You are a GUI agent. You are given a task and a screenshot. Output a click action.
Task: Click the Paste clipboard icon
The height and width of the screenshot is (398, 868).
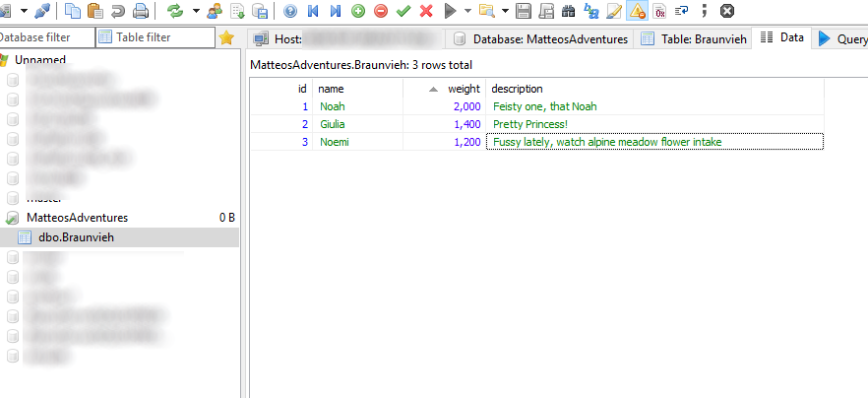95,10
